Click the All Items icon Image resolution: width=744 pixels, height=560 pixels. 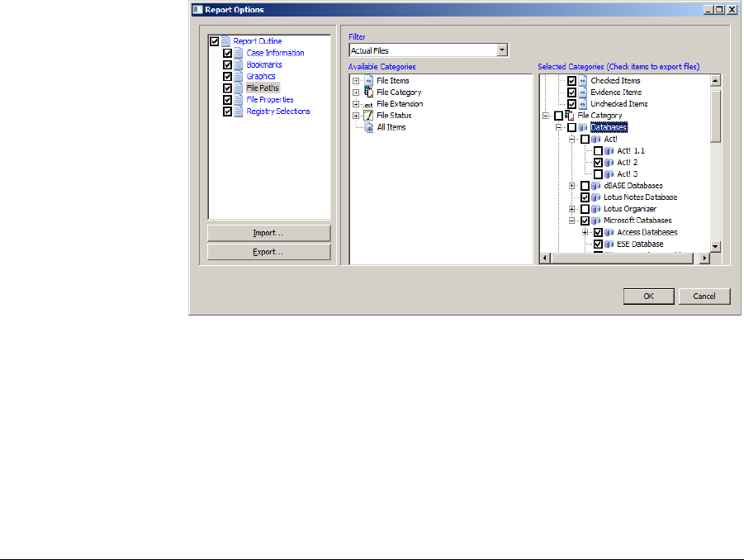pyautogui.click(x=368, y=127)
